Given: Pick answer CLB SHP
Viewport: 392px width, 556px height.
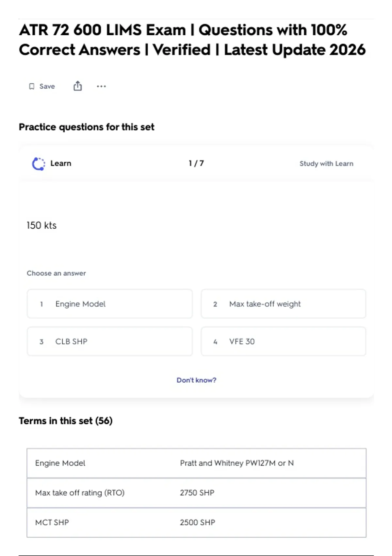Looking at the screenshot, I should (x=110, y=341).
